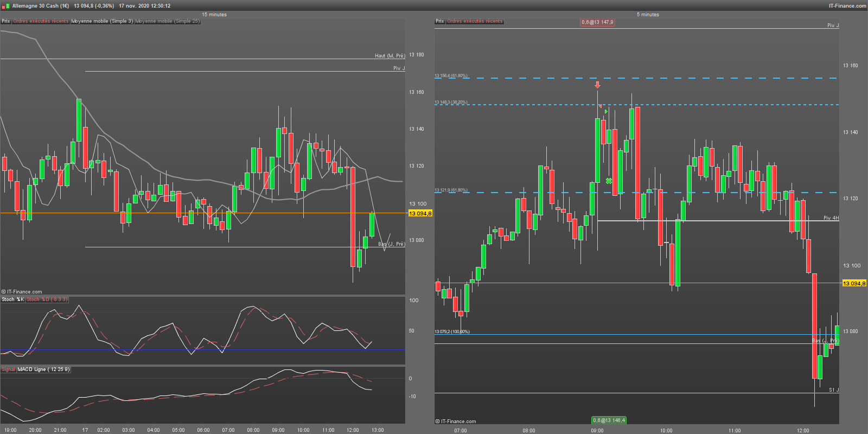Select the 13 079,2 (100,00%) Fibonacci label

coord(452,331)
